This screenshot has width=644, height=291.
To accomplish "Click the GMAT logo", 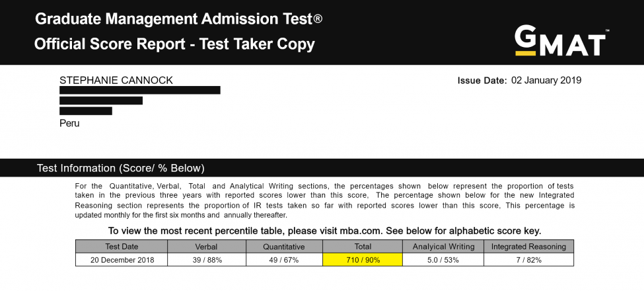I will point(560,41).
